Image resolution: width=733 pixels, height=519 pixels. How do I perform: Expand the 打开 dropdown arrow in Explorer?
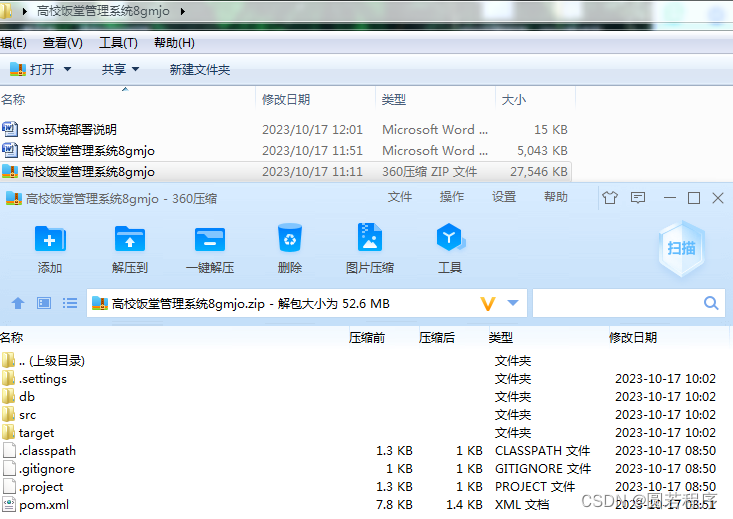click(x=67, y=69)
